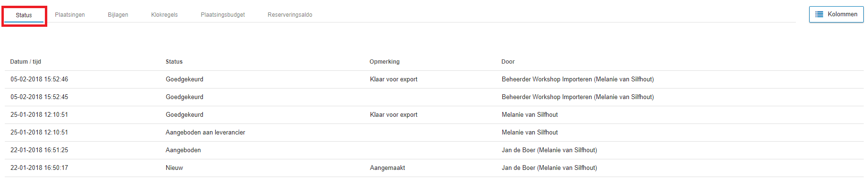Click the Status column header
Image resolution: width=868 pixels, height=179 pixels.
pos(174,62)
